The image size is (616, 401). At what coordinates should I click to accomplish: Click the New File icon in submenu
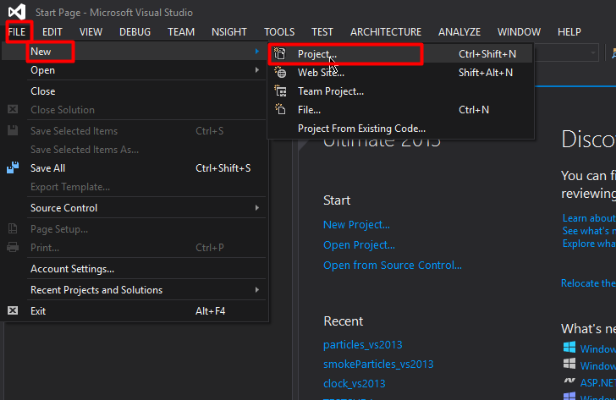coord(280,109)
